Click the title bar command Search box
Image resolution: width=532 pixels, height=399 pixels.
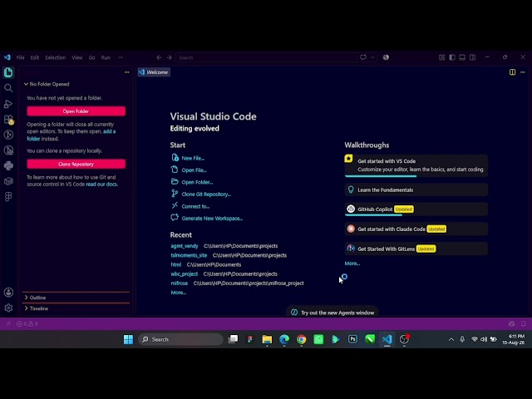(266, 57)
